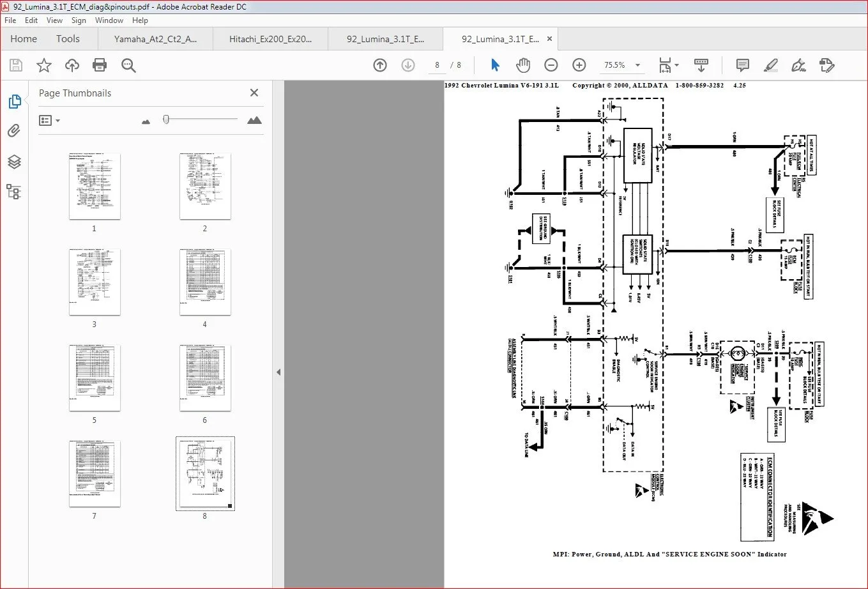
Task: Select the arrow selection tool
Action: [495, 65]
